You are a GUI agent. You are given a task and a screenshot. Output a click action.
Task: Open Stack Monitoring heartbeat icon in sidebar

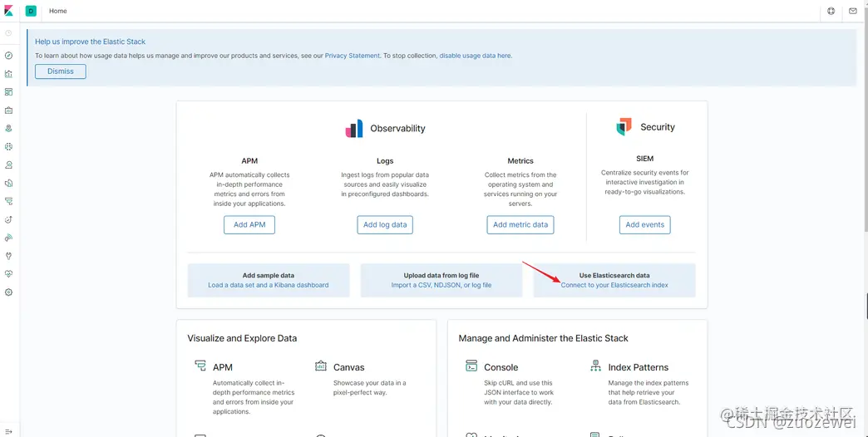8,274
